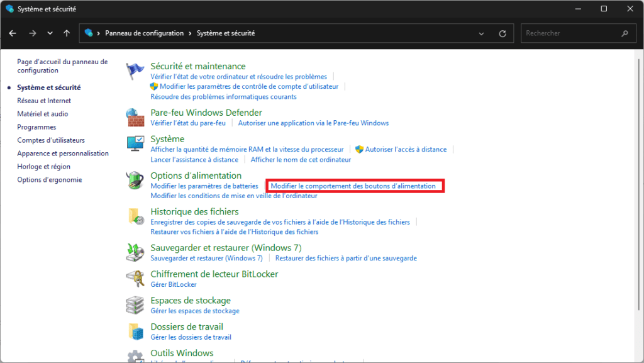The height and width of the screenshot is (363, 644).
Task: Expand the address bar history dropdown
Action: pyautogui.click(x=482, y=33)
